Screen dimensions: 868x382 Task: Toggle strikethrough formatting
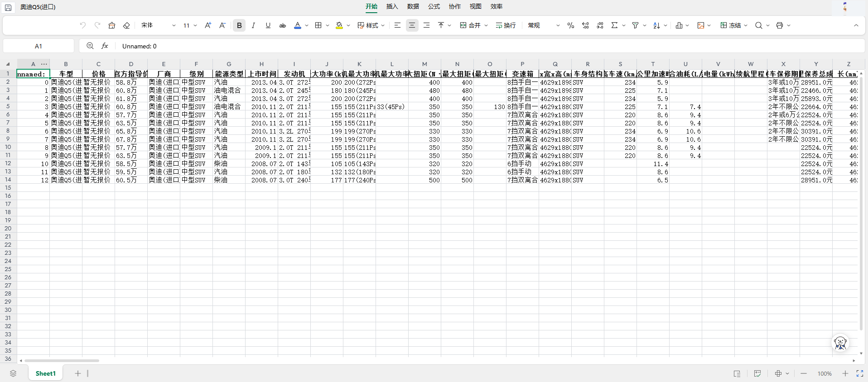[283, 25]
